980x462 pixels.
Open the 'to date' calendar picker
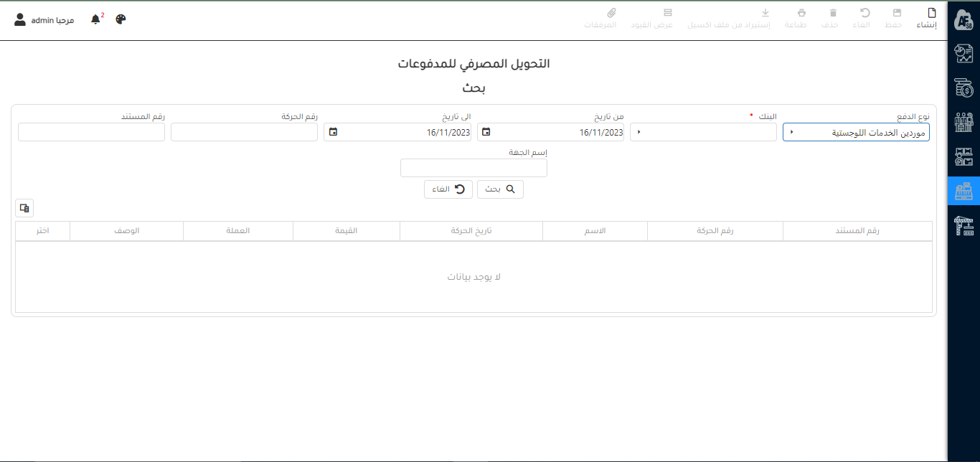[334, 133]
